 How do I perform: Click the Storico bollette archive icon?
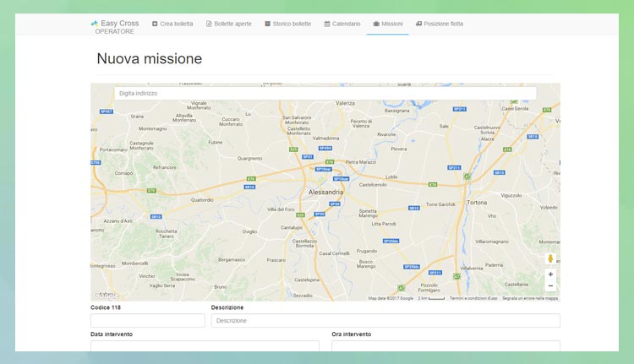coord(267,24)
